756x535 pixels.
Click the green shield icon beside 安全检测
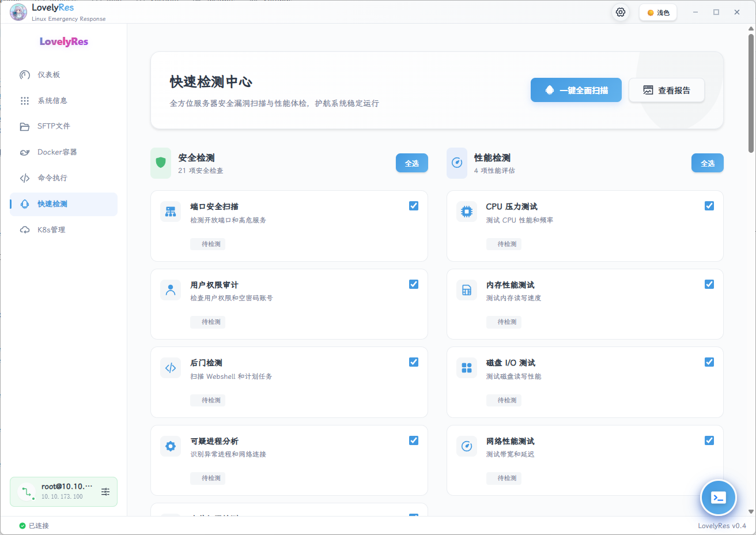pyautogui.click(x=161, y=163)
